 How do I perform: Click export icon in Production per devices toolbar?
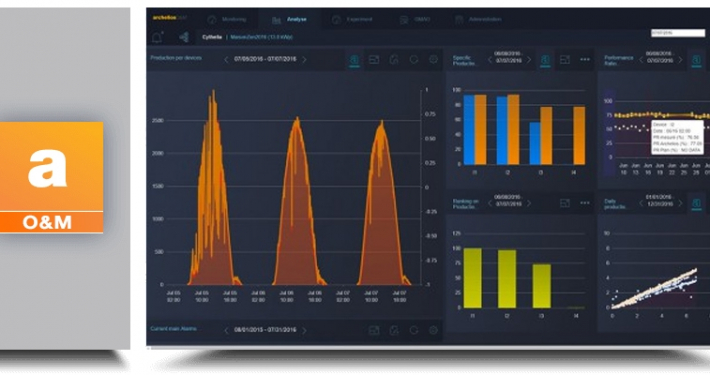click(393, 59)
